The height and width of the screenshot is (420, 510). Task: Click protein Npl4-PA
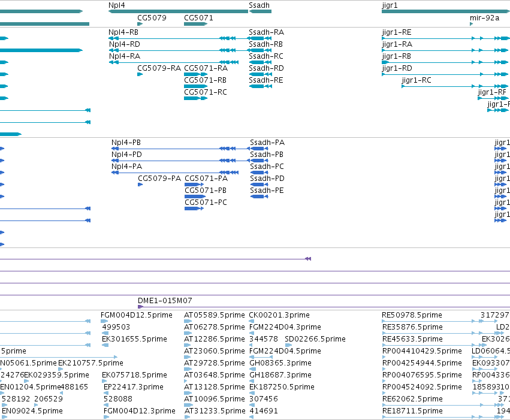126,167
